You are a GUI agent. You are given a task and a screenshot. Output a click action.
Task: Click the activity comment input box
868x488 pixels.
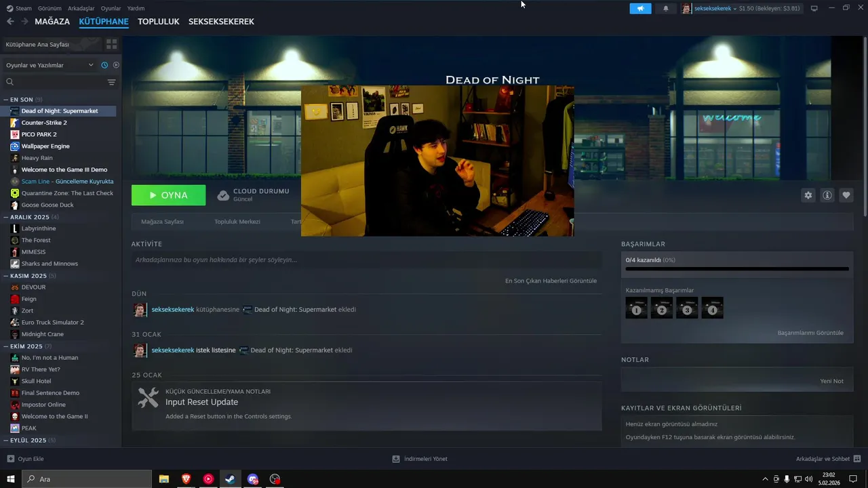pyautogui.click(x=366, y=260)
